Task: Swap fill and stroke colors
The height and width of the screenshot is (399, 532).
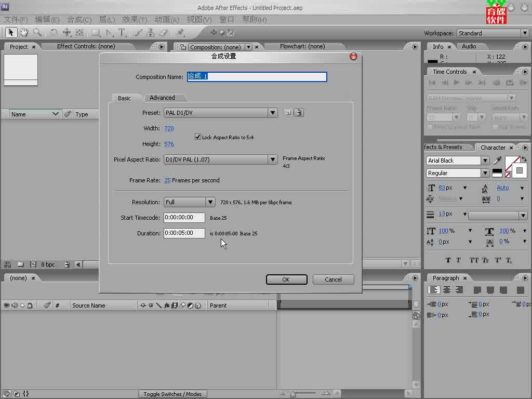Action: (524, 158)
